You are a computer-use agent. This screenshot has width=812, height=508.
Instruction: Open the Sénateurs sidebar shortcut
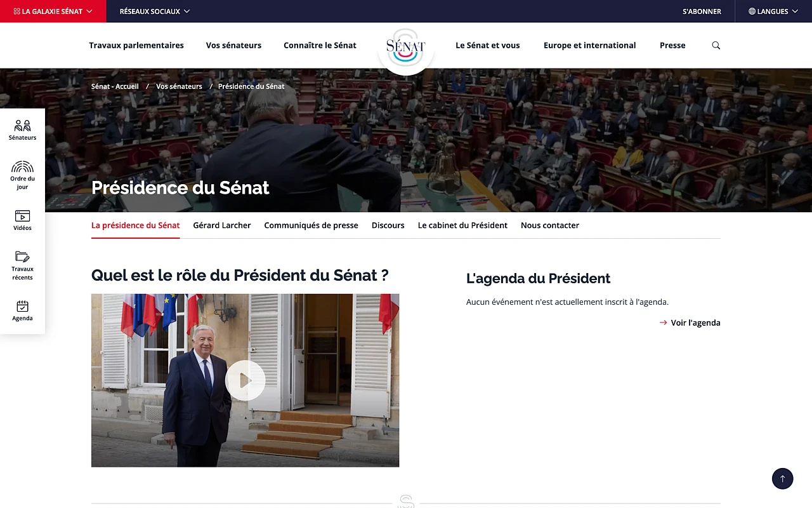click(22, 130)
